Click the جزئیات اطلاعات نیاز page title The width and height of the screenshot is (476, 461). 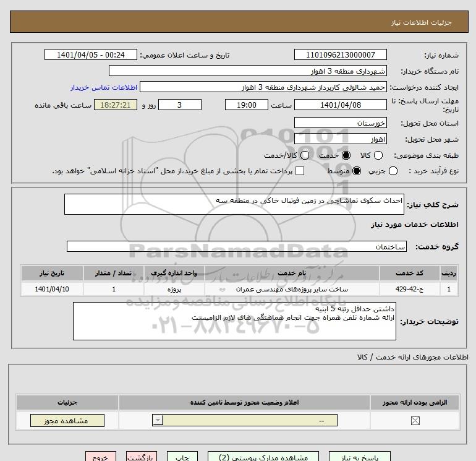pyautogui.click(x=422, y=22)
